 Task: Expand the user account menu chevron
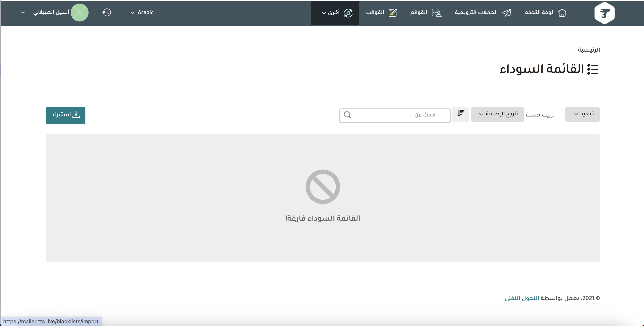click(x=23, y=12)
